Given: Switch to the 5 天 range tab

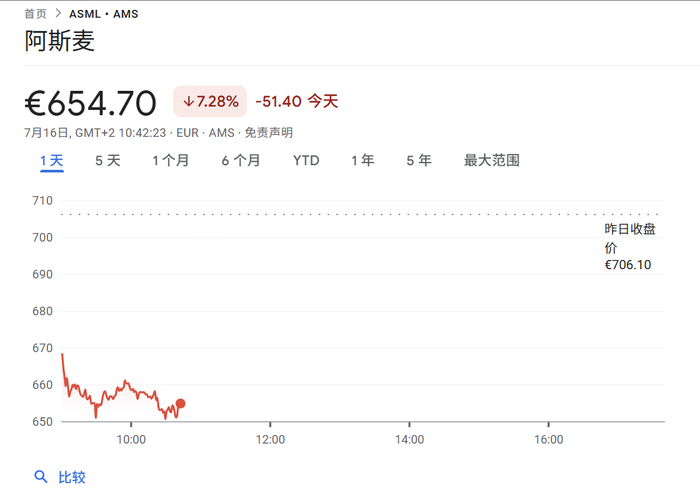Looking at the screenshot, I should coord(108,160).
